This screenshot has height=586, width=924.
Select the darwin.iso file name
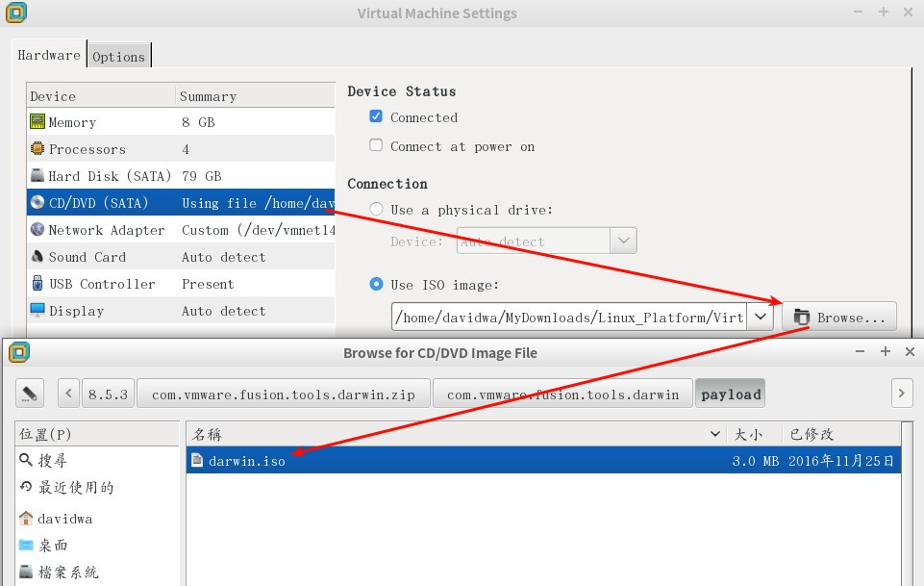tap(247, 461)
